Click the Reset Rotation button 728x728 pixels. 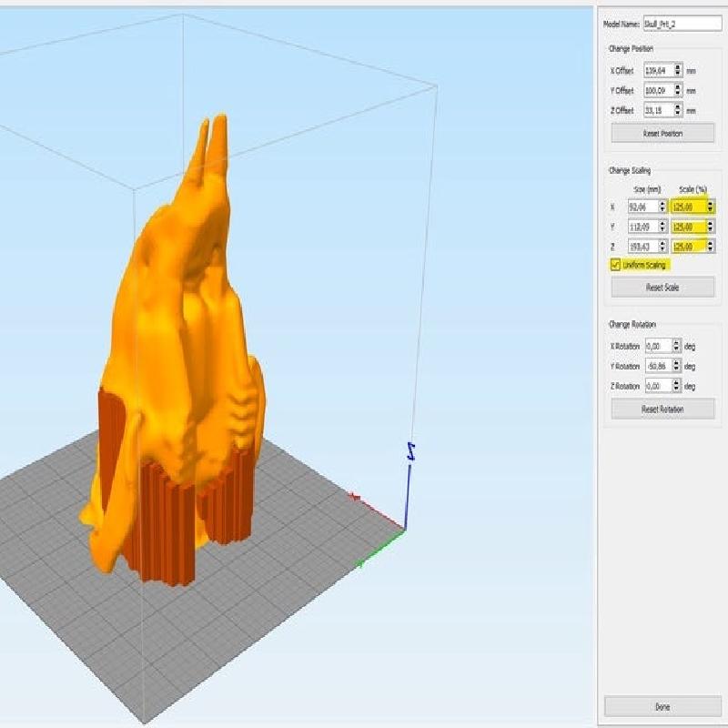coord(662,409)
